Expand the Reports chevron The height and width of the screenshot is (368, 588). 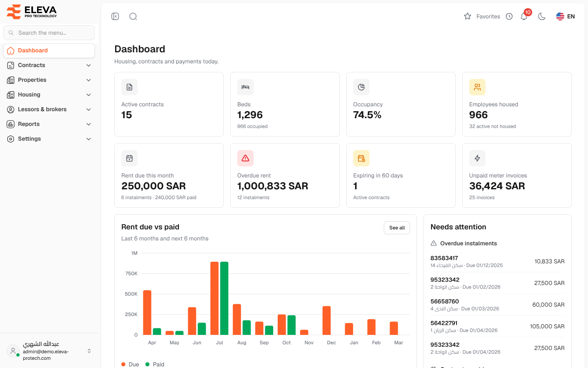(89, 124)
